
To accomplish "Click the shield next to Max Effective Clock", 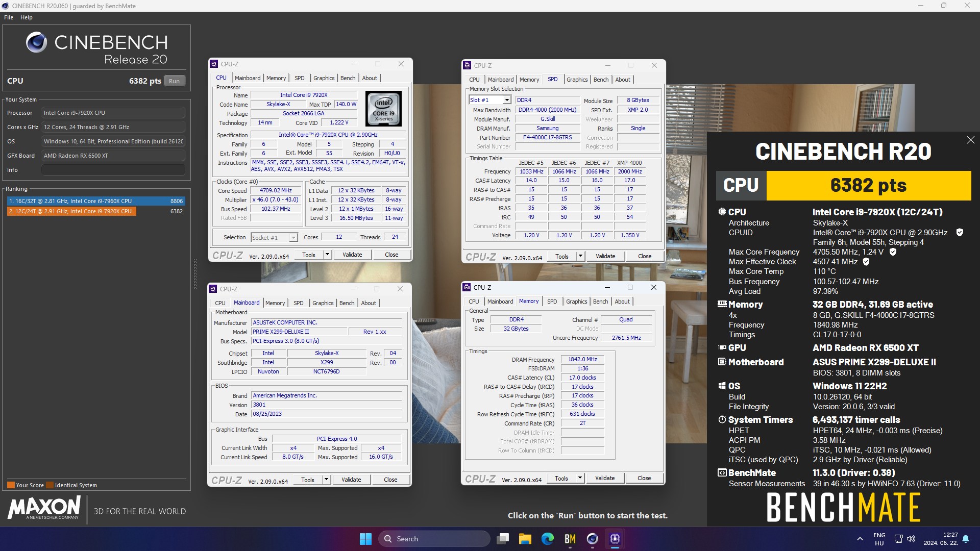I will (x=866, y=262).
